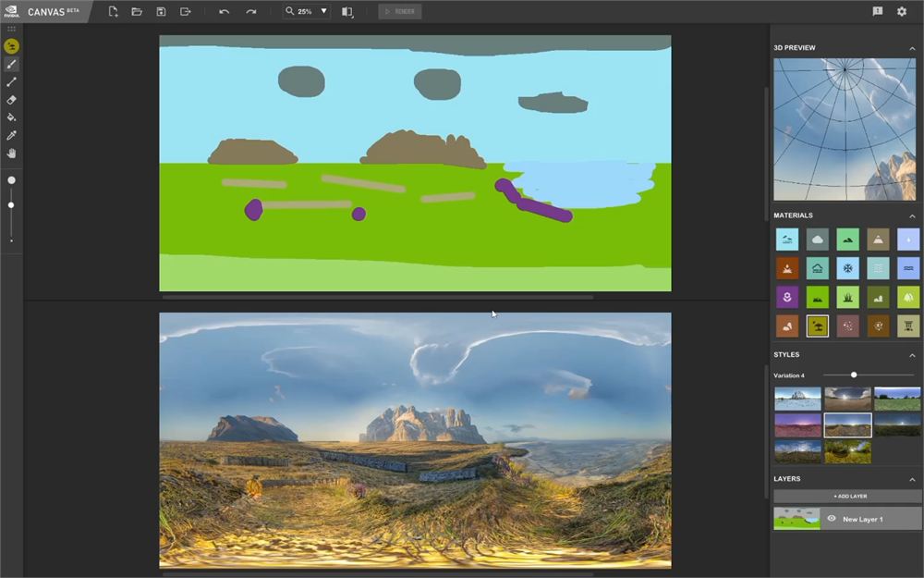Open a file using the folder icon
924x578 pixels.
point(137,11)
